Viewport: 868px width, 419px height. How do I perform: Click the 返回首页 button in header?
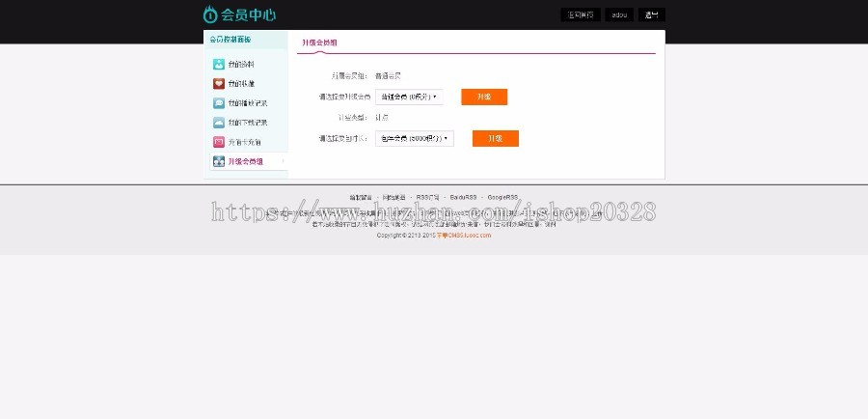coord(581,15)
